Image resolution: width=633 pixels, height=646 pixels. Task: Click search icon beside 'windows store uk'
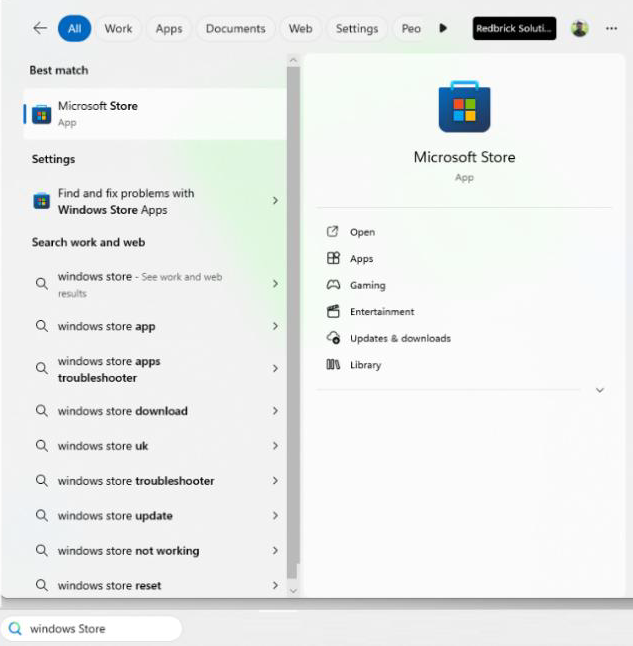42,445
